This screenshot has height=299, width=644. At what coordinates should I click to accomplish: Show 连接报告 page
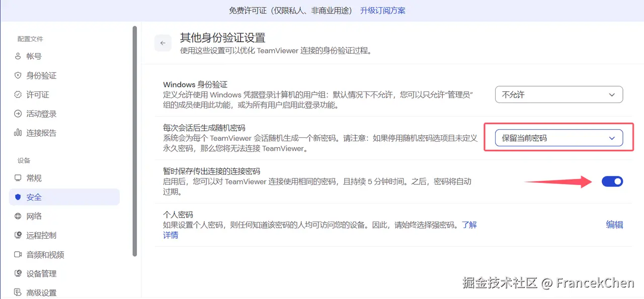pyautogui.click(x=64, y=133)
